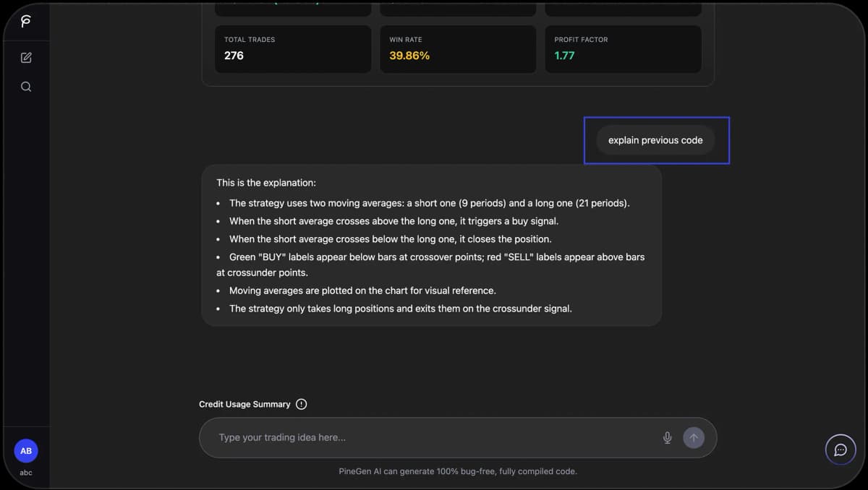The image size is (868, 490).
Task: Start a new chat with the compose icon
Action: point(26,58)
